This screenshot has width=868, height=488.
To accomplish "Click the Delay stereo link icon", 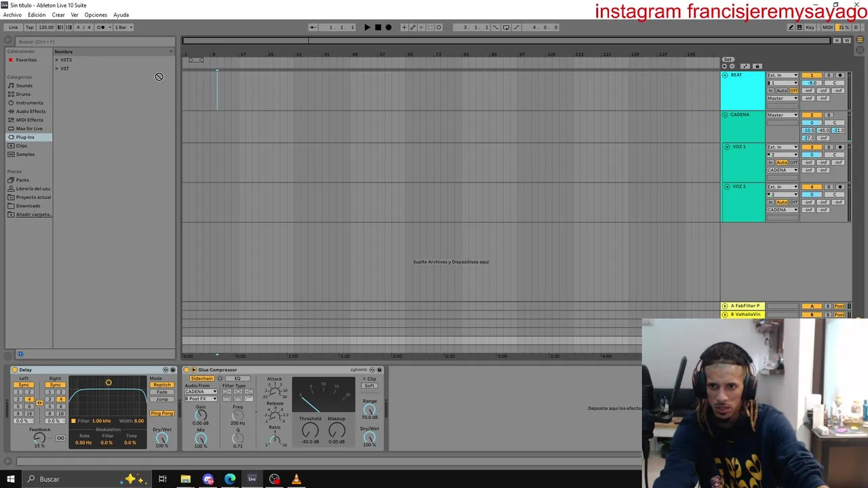I will click(x=39, y=403).
